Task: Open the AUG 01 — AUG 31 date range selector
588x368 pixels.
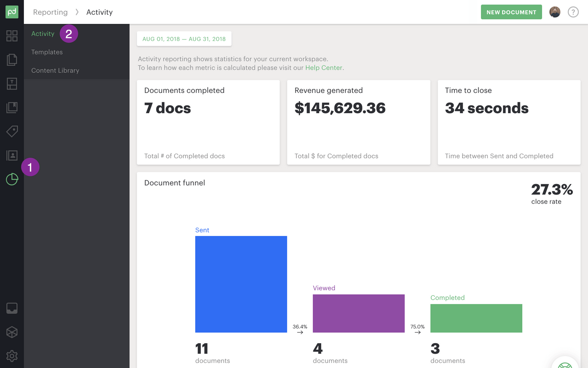Action: click(184, 39)
